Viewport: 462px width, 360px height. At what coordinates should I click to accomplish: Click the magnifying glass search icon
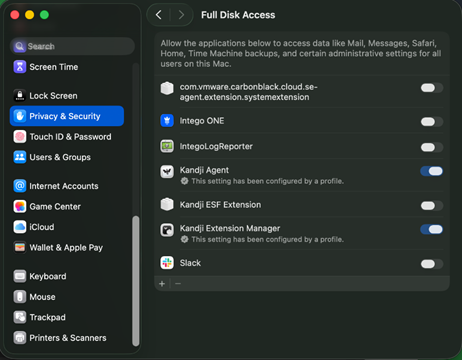click(x=20, y=46)
